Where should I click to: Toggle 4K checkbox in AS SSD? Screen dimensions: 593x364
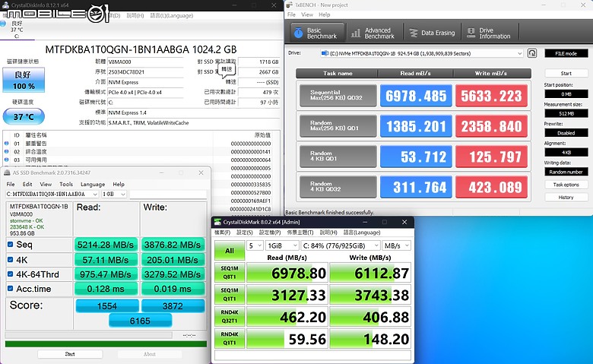10,260
